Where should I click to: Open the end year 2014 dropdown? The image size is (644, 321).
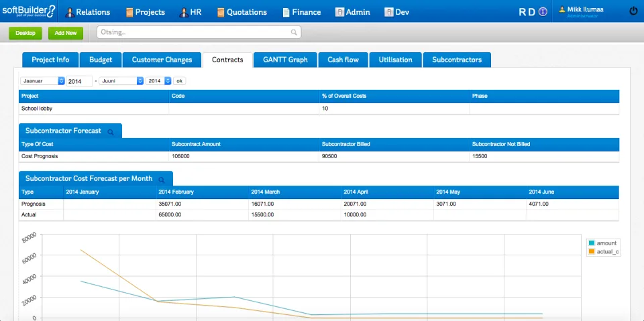tap(158, 81)
